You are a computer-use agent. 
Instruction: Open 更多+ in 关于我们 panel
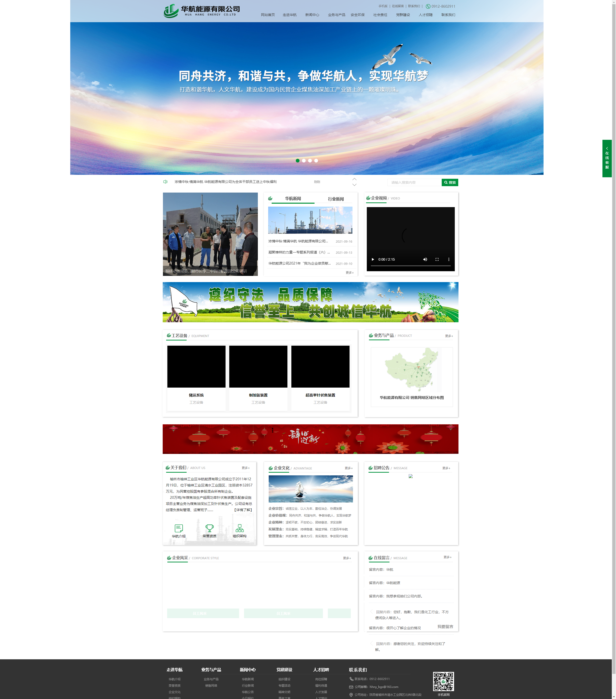click(246, 468)
